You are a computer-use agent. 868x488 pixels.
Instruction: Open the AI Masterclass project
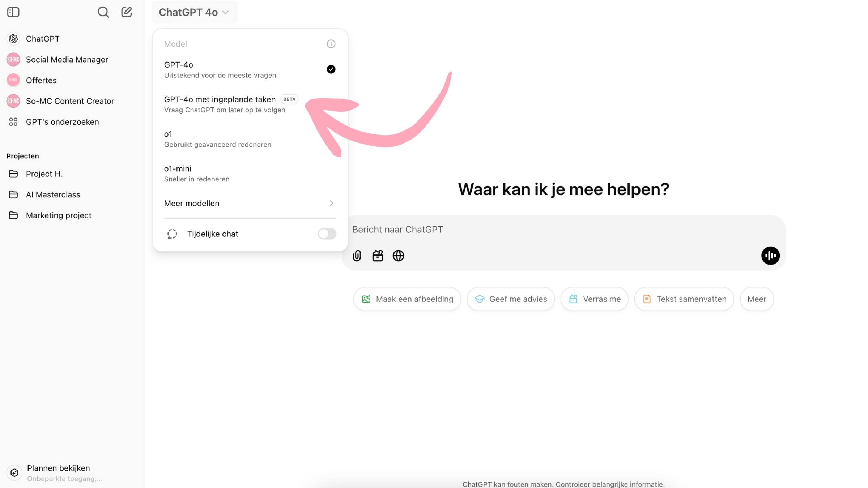pos(72,195)
